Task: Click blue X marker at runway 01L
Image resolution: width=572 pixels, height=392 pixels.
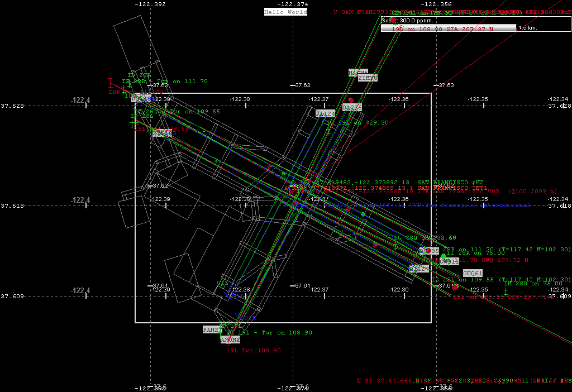Action: pyautogui.click(x=228, y=294)
